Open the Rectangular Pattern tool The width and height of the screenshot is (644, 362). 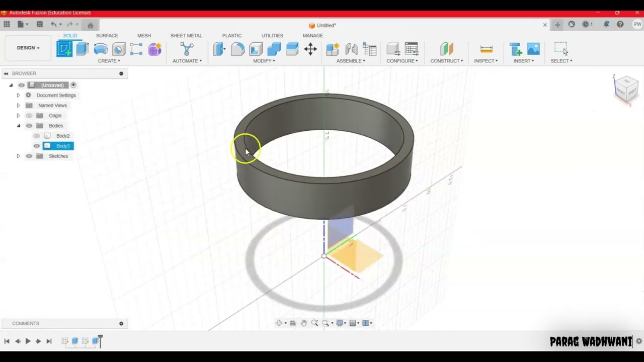pos(136,49)
